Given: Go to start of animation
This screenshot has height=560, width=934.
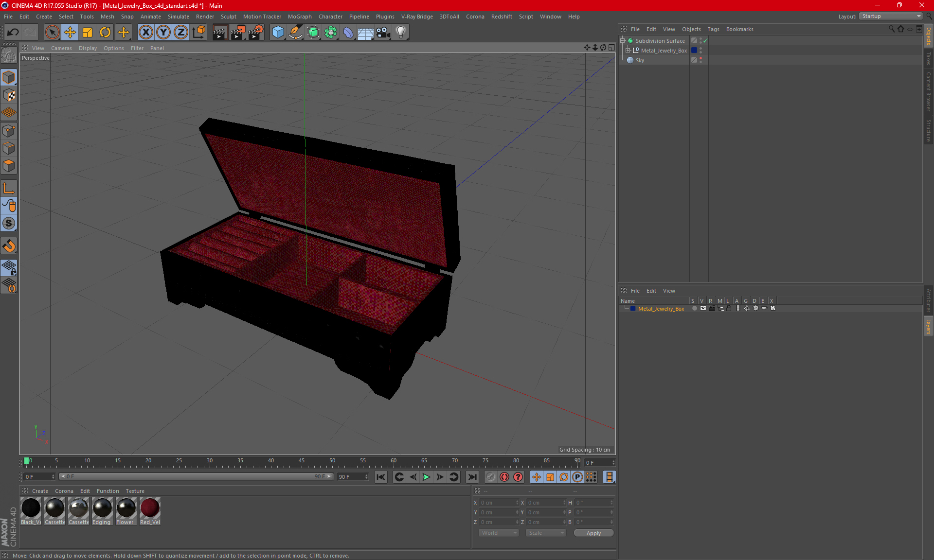Looking at the screenshot, I should coord(381,477).
